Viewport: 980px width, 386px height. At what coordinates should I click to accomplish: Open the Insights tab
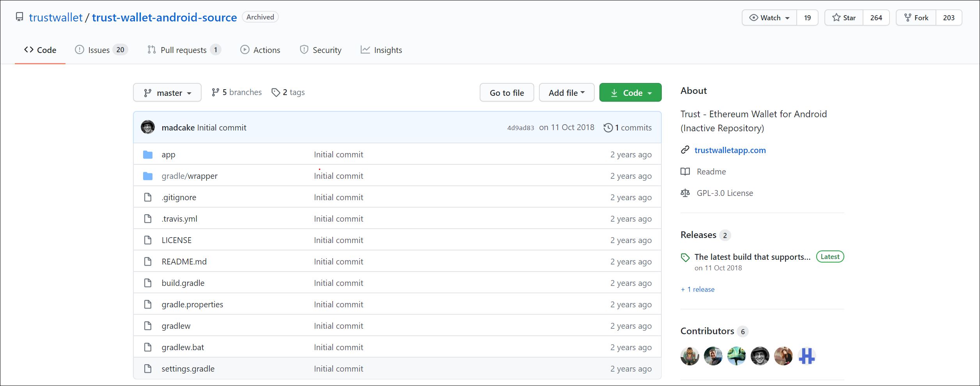(x=381, y=50)
